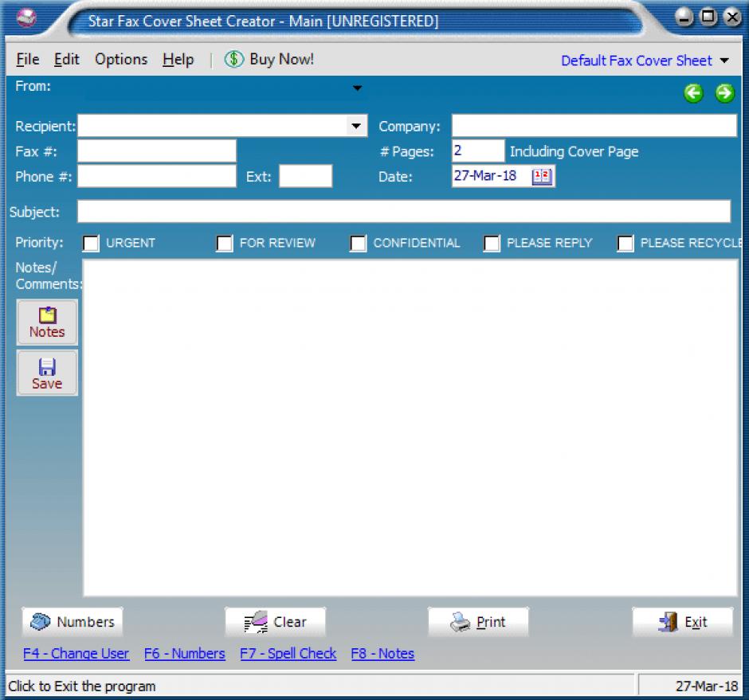Click the Exit button with door icon

(683, 622)
